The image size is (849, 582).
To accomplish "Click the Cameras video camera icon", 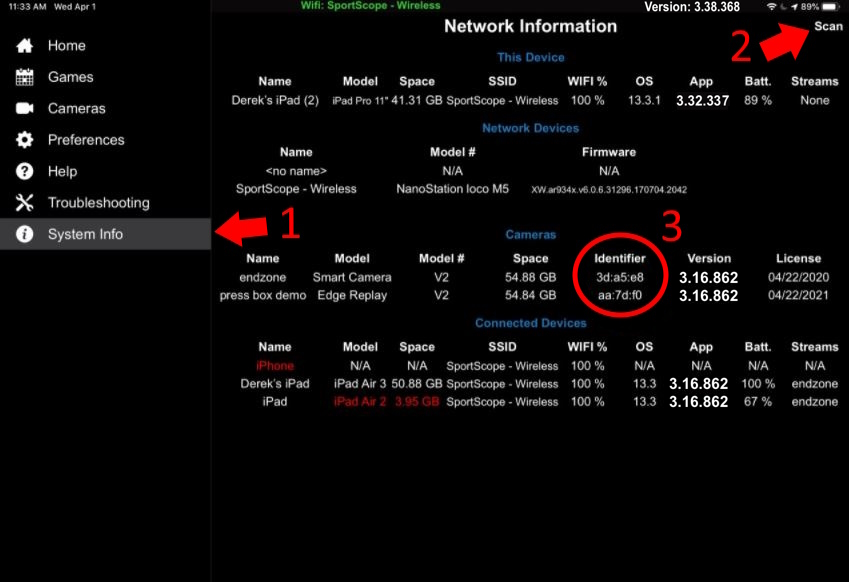I will pos(25,108).
